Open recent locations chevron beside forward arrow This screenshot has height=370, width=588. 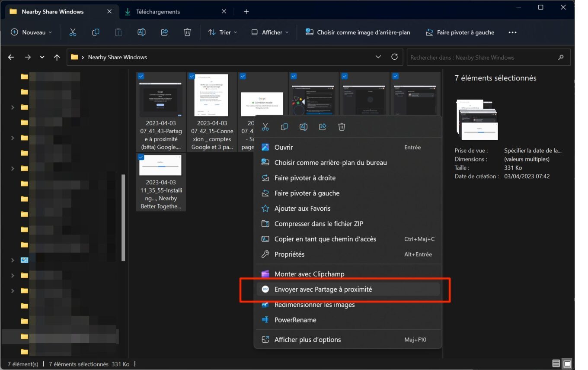click(x=42, y=57)
